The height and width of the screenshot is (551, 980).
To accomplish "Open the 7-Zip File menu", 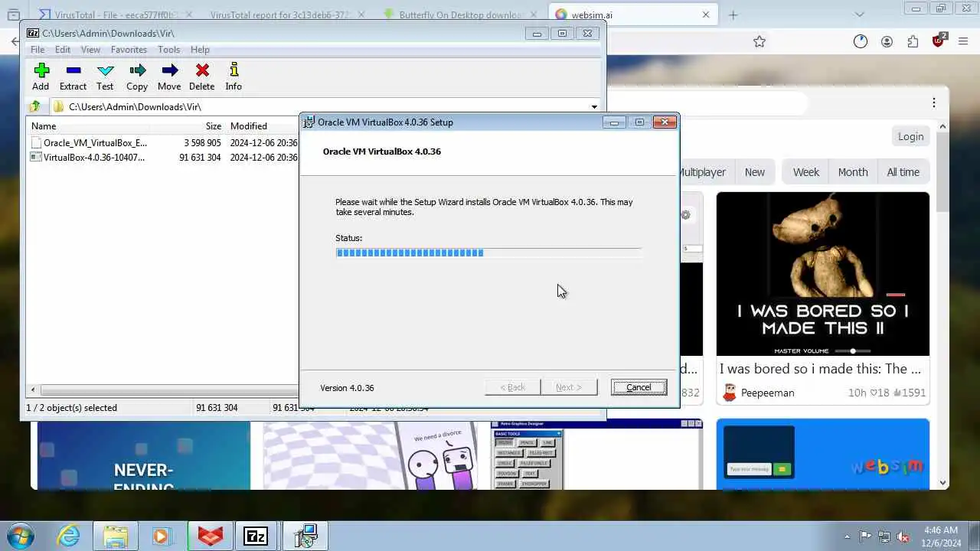I will (37, 50).
